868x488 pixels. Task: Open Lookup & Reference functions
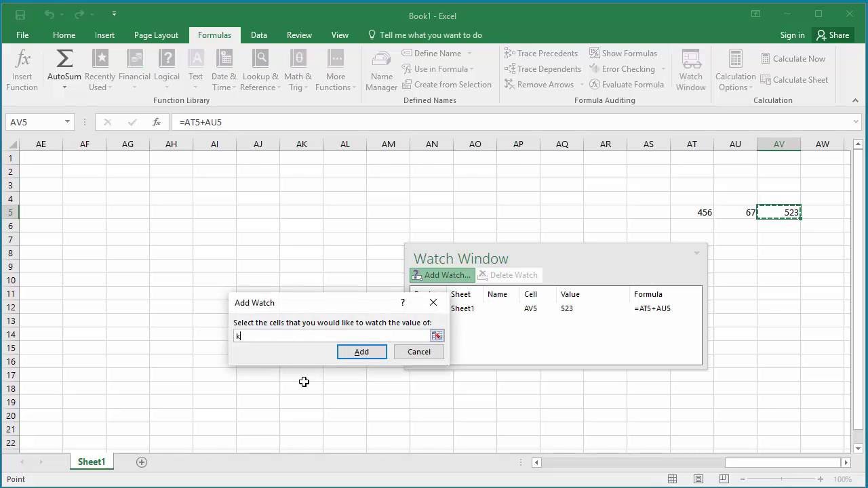click(260, 70)
